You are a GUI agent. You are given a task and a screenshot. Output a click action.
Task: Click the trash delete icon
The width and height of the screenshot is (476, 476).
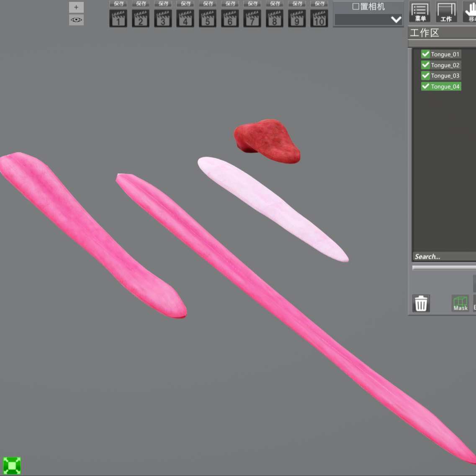(x=421, y=303)
